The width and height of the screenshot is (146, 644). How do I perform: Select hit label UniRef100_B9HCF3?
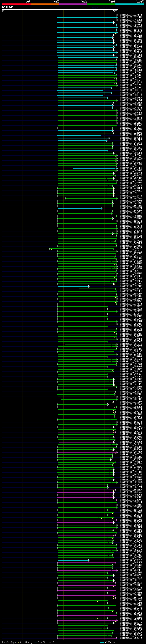tap(131, 138)
